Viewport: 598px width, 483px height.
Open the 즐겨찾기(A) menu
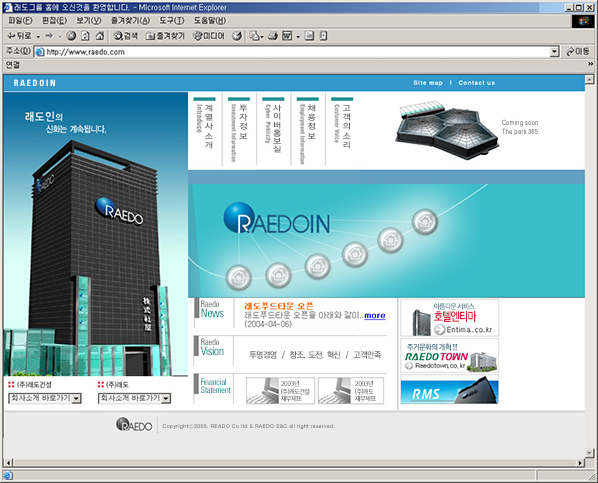pyautogui.click(x=130, y=21)
